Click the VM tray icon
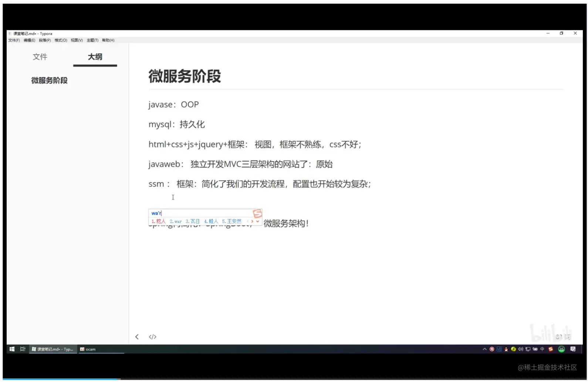Image resolution: width=588 pixels, height=382 pixels. click(x=499, y=349)
